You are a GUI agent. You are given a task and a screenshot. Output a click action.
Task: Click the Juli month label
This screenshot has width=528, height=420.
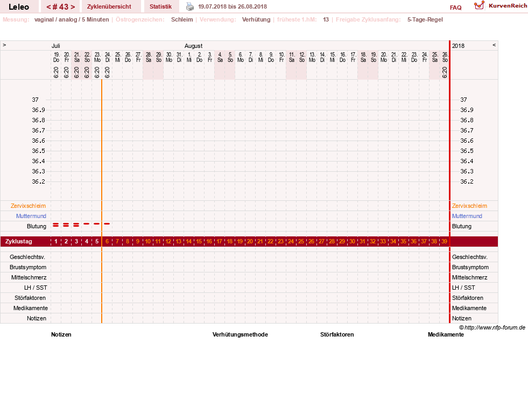55,46
